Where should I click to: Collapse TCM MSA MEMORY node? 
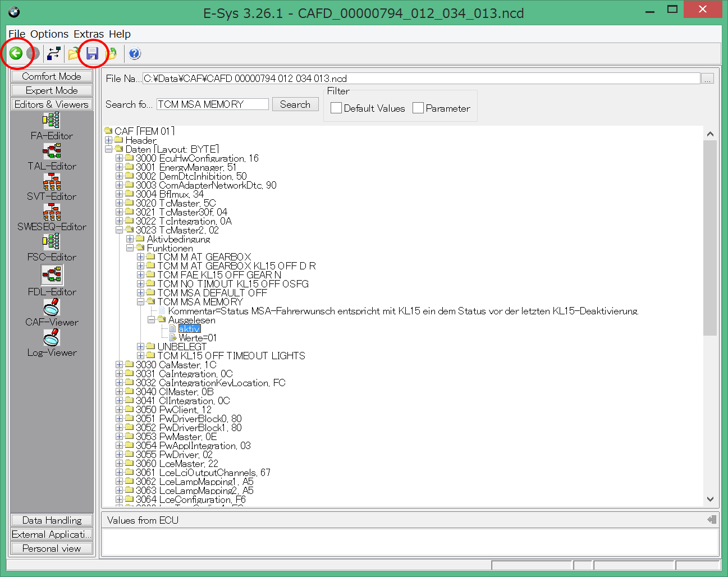141,302
